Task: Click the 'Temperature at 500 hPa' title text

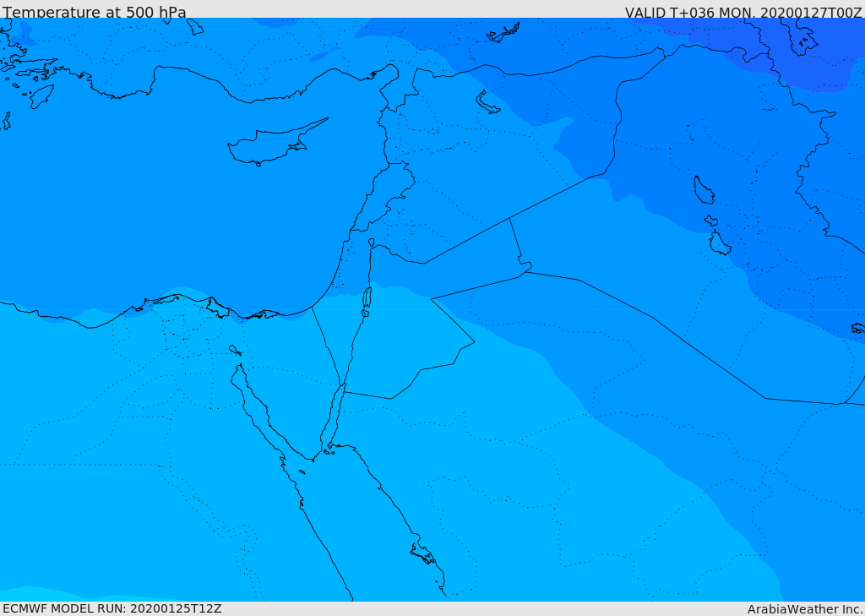Action: [95, 12]
